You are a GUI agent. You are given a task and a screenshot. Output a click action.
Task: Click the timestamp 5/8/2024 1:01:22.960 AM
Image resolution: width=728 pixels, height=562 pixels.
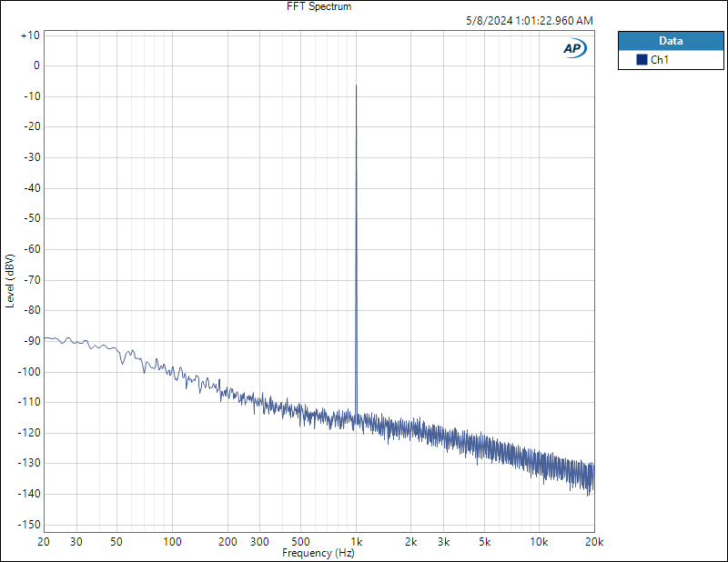(530, 21)
